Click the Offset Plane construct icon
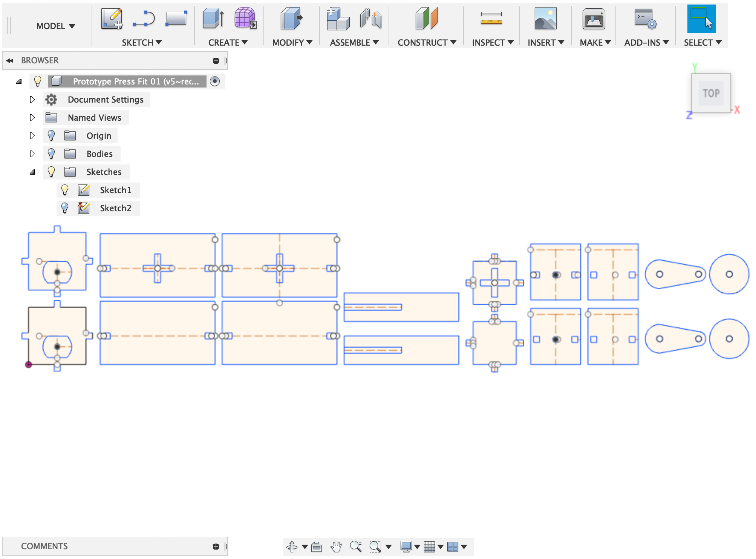The width and height of the screenshot is (756, 559). [x=427, y=18]
